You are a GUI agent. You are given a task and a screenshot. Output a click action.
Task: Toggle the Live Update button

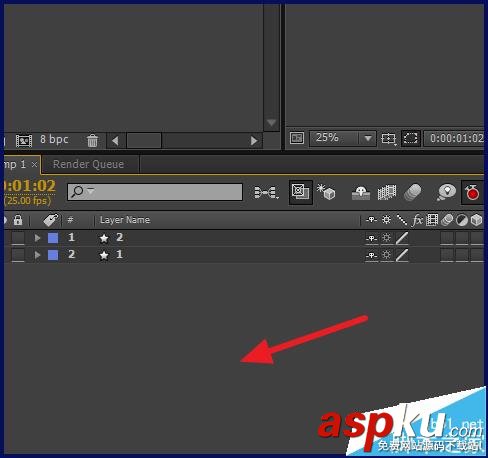(x=301, y=192)
